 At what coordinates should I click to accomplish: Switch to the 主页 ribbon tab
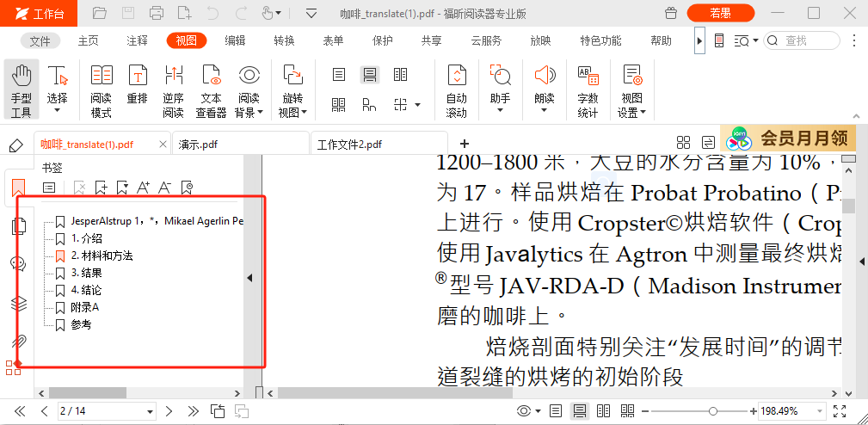tap(88, 41)
